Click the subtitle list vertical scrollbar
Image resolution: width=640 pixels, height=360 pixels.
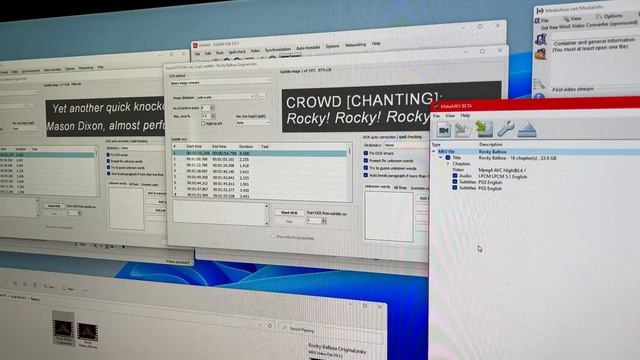[349, 171]
